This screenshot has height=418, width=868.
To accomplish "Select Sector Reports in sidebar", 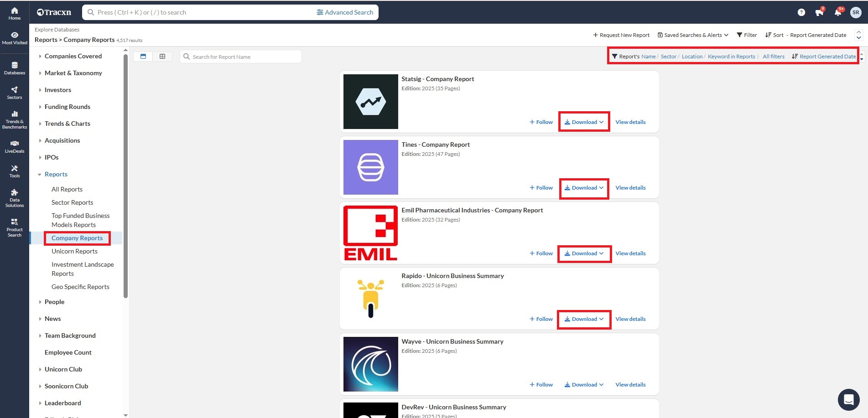I will click(72, 202).
